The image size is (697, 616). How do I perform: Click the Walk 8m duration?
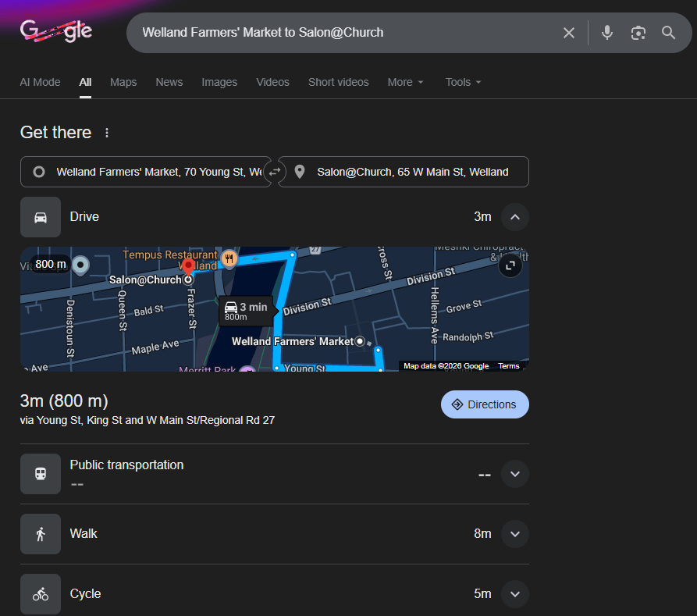pos(482,534)
